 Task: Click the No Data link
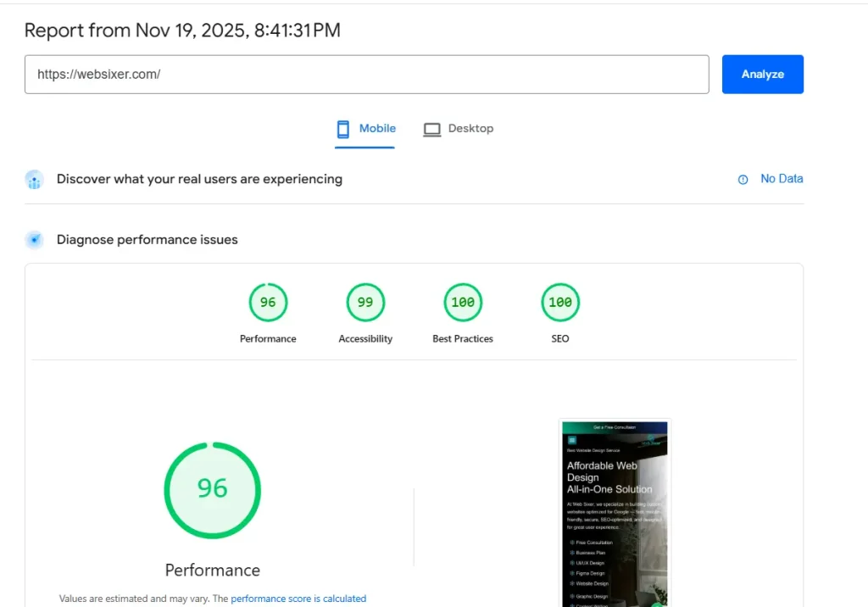(x=782, y=179)
